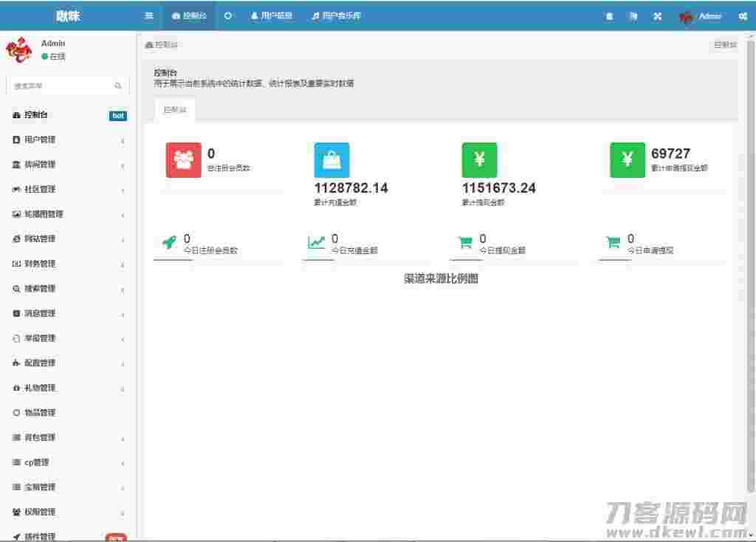Open the Admin user menu in top bar
Screen dimensions: 756x542
[x=701, y=16]
